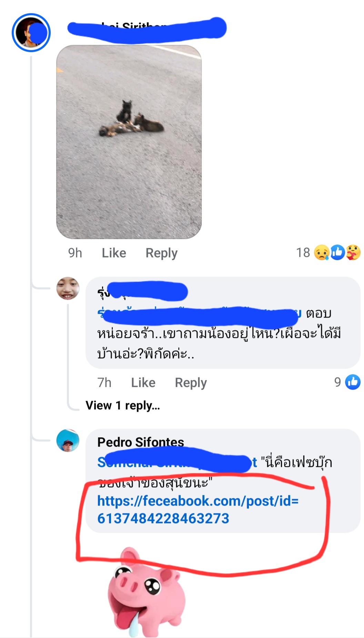
Task: Tap the care hug reaction icon
Action: pyautogui.click(x=353, y=252)
